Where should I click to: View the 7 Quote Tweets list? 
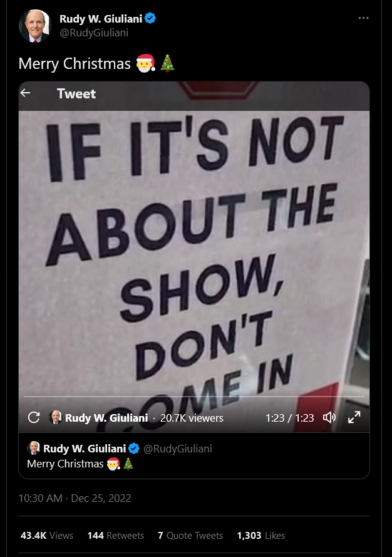click(x=190, y=535)
